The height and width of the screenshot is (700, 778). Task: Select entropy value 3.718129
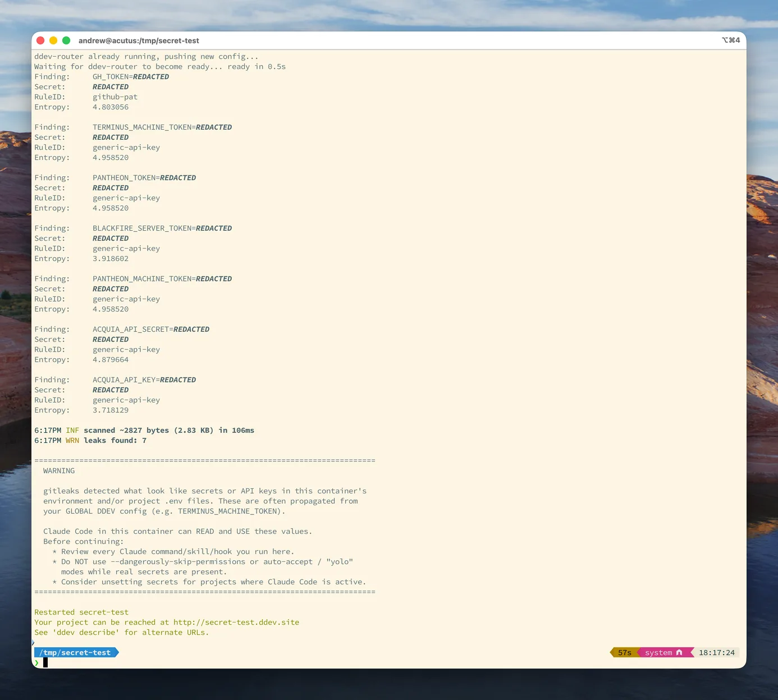point(111,410)
